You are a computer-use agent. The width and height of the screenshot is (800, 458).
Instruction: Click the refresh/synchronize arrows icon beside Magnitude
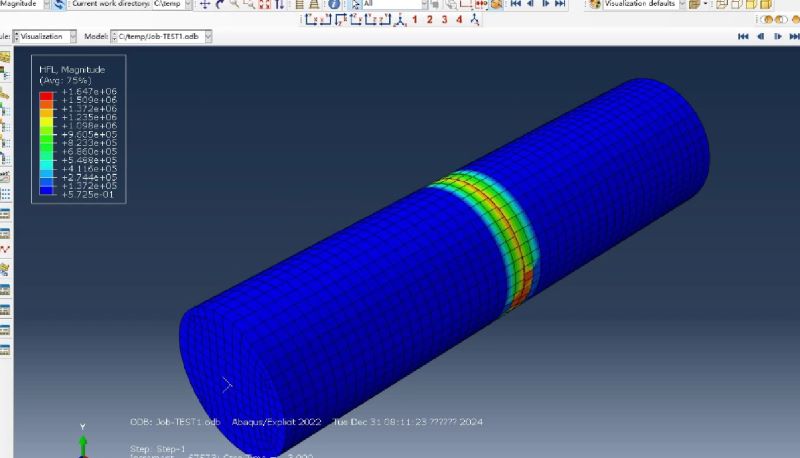click(59, 4)
